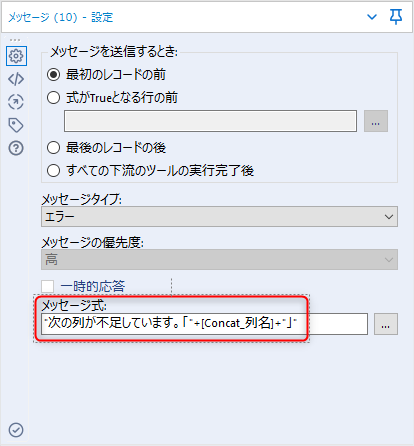Click ellipsis button next to True expression field
Viewport: 414px width, 446px height.
(x=376, y=121)
